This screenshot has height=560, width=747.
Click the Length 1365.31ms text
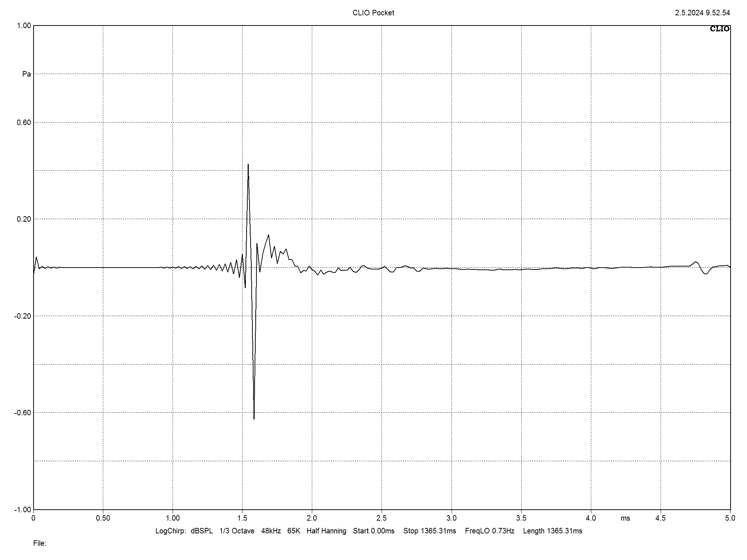[x=553, y=531]
